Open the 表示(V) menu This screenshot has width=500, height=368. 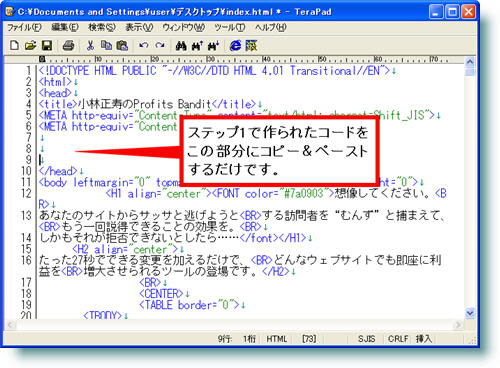pyautogui.click(x=139, y=27)
